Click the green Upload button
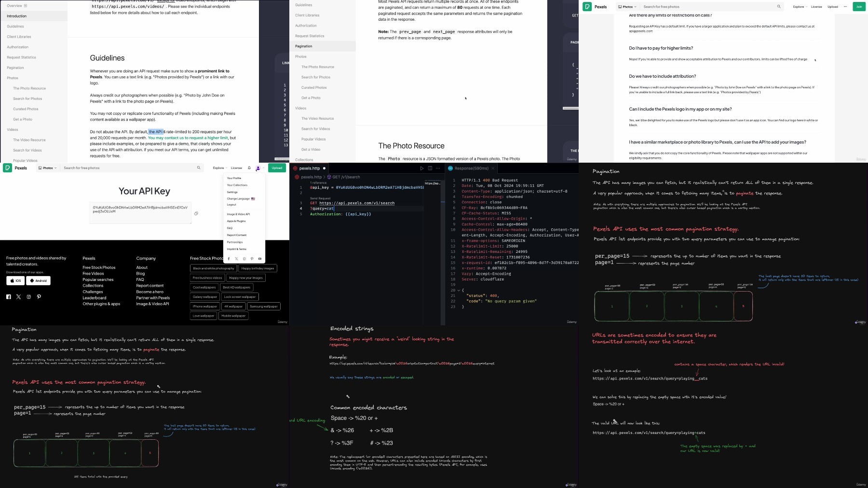 pyautogui.click(x=277, y=168)
